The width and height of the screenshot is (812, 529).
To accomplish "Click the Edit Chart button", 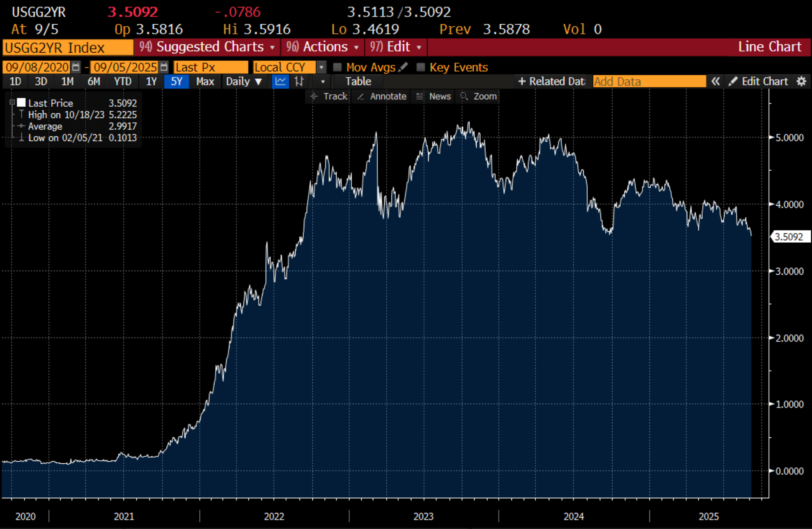I will [759, 81].
